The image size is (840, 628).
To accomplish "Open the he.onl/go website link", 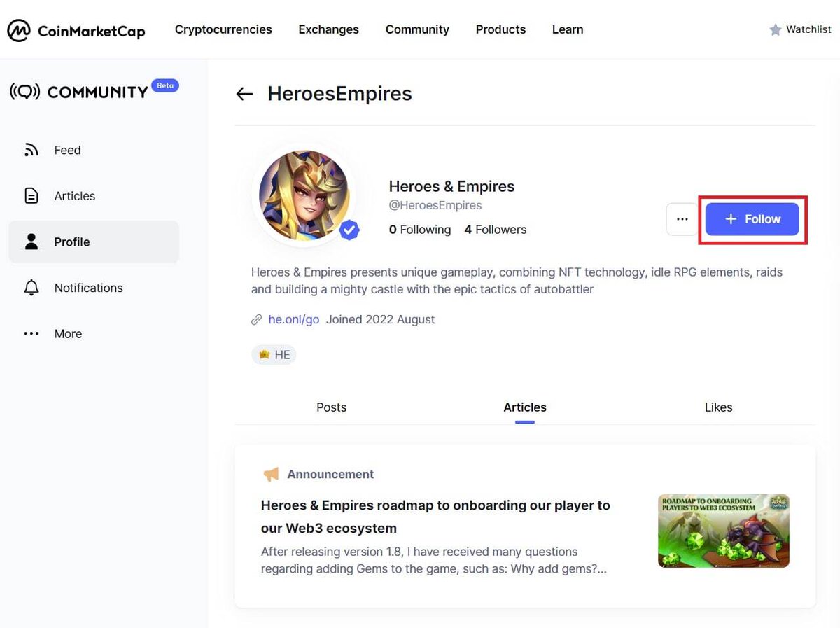I will pyautogui.click(x=293, y=319).
